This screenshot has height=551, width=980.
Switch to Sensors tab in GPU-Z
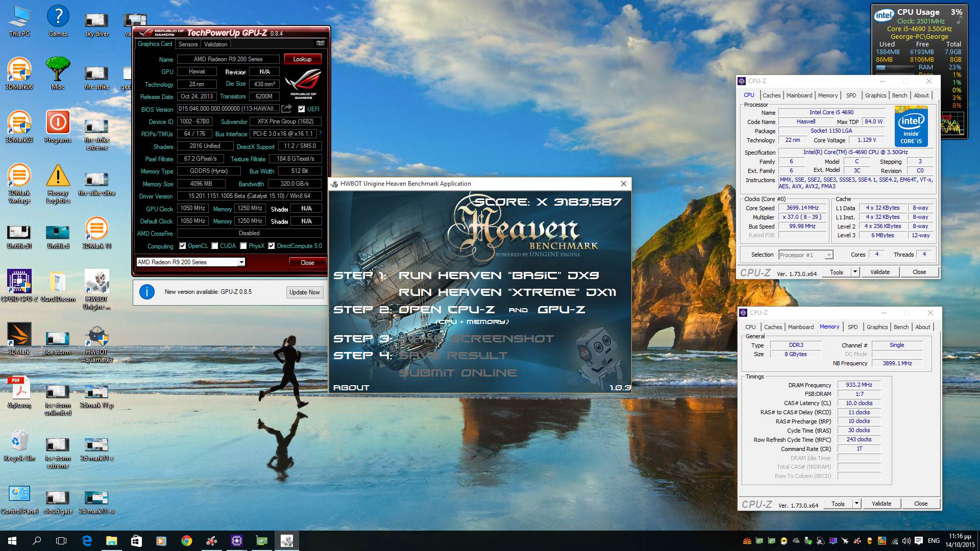coord(188,44)
